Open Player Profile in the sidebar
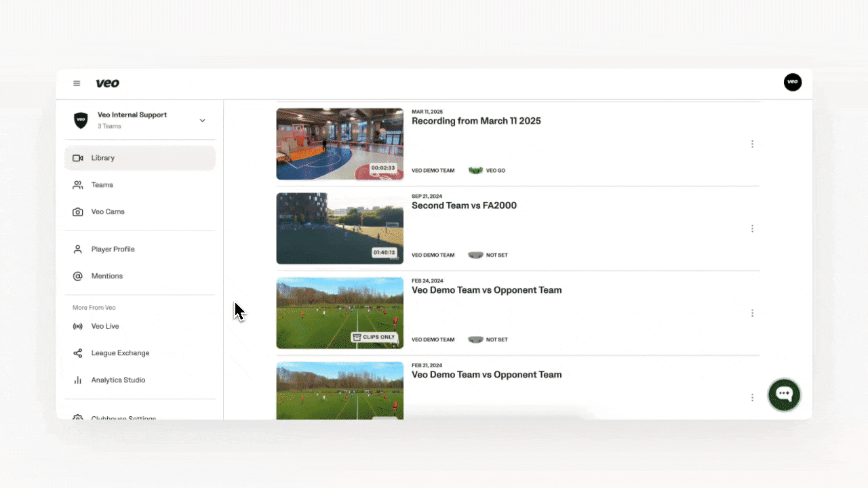This screenshot has height=488, width=868. [x=140, y=249]
